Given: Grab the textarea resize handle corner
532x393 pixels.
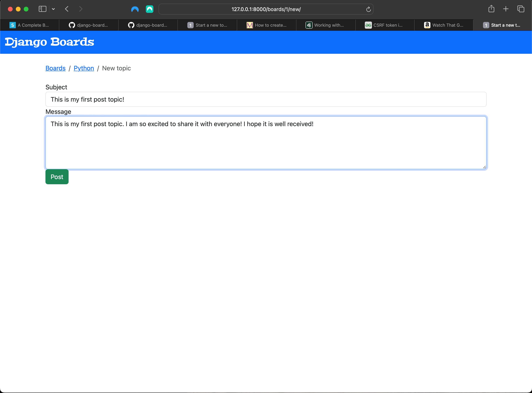Looking at the screenshot, I should pyautogui.click(x=484, y=167).
